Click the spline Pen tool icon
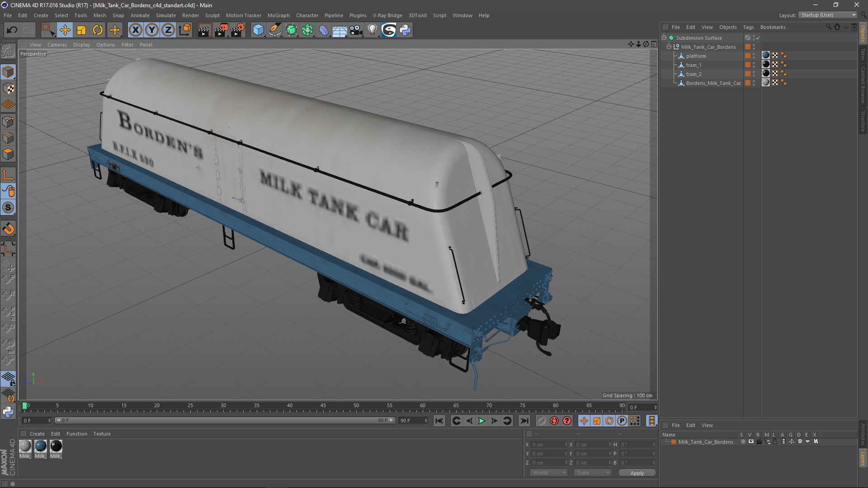868x488 pixels. coord(275,30)
